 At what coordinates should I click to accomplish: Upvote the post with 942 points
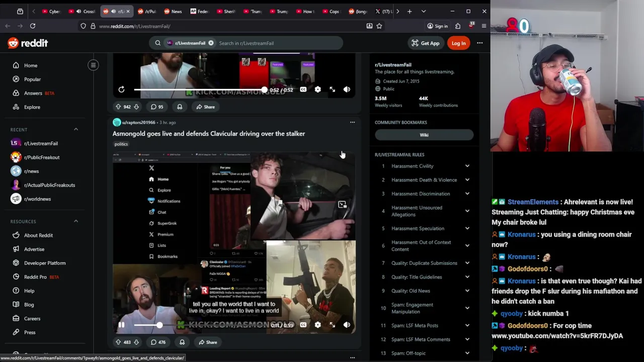pyautogui.click(x=118, y=107)
